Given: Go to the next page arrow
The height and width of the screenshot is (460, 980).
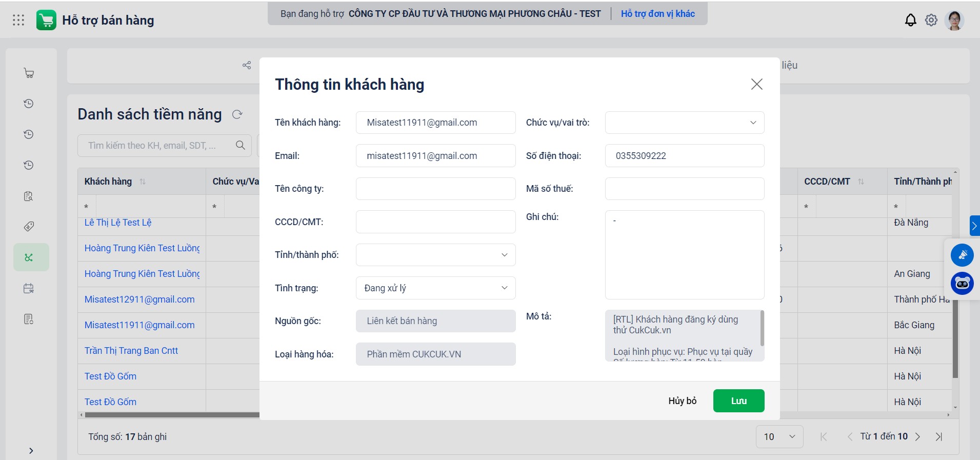Looking at the screenshot, I should [917, 436].
